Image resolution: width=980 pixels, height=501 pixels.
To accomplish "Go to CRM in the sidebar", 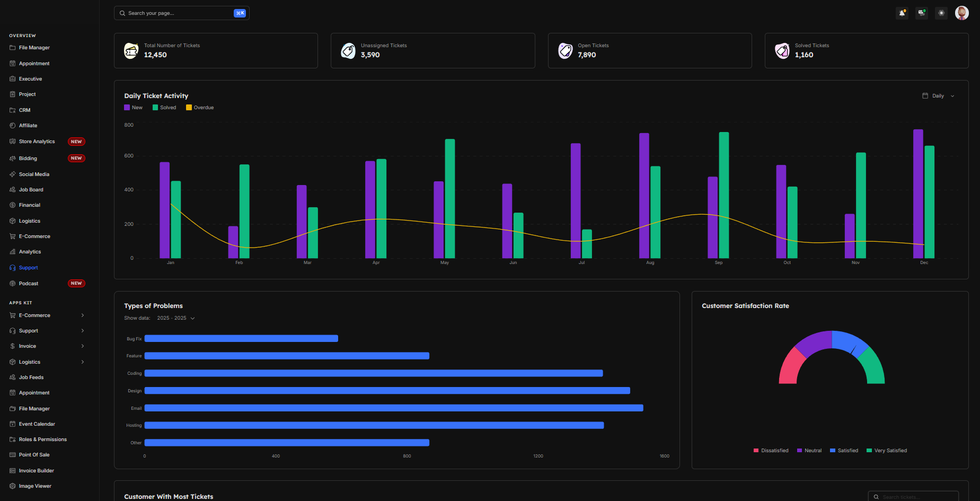I will (24, 110).
